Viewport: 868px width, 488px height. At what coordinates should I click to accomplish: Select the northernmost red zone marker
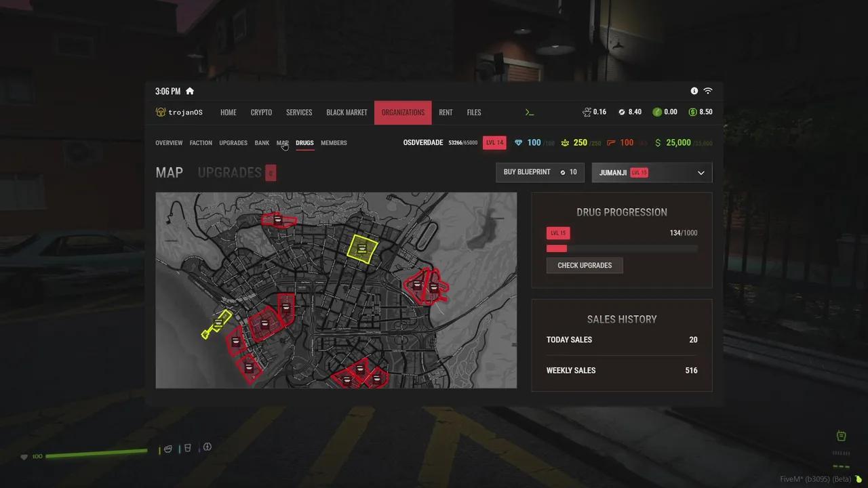coord(278,220)
